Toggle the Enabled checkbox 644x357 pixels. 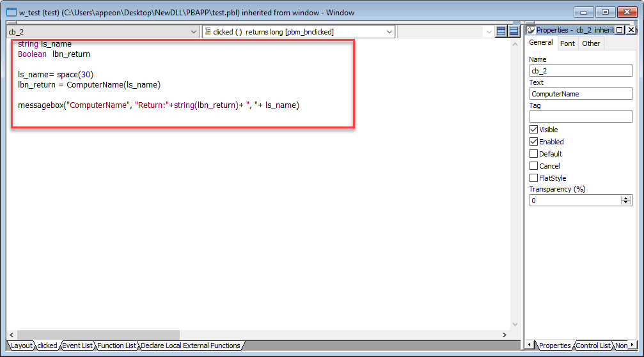click(533, 142)
